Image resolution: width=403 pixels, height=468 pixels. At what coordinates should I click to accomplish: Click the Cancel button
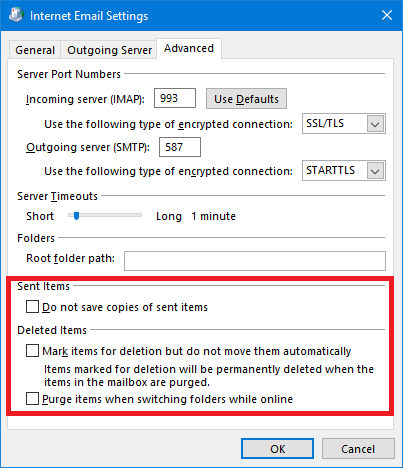[358, 449]
